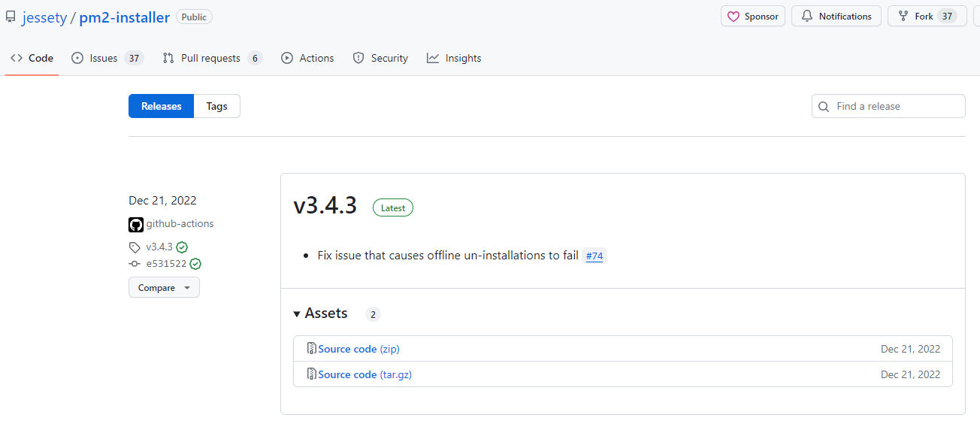Open the github-actions author link

click(x=180, y=223)
